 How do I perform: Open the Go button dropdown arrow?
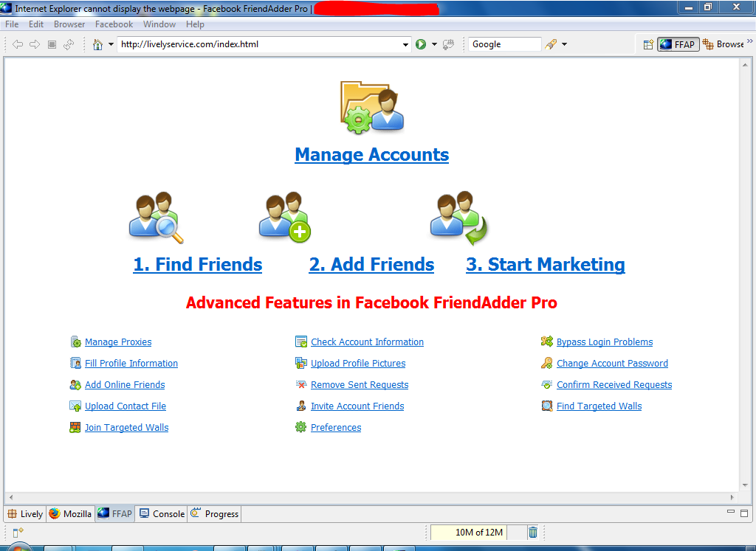click(x=434, y=44)
